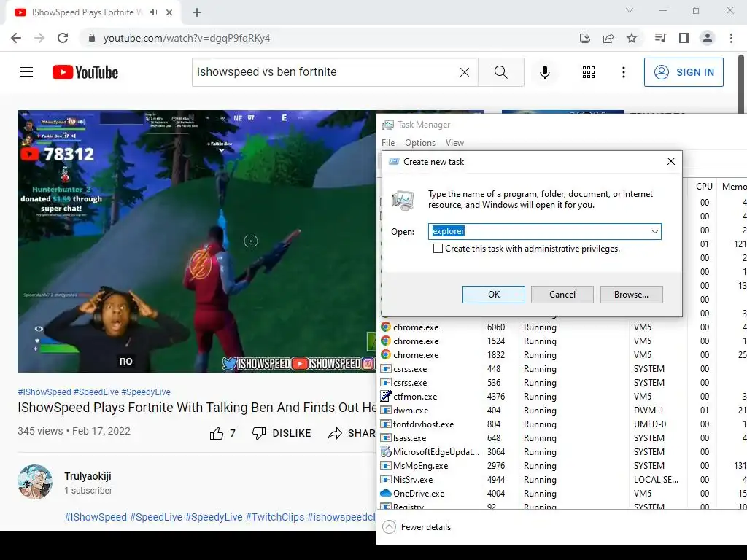Screen dimensions: 747x560
Task: Close the IShowSpeed browser tab
Action: (169, 12)
